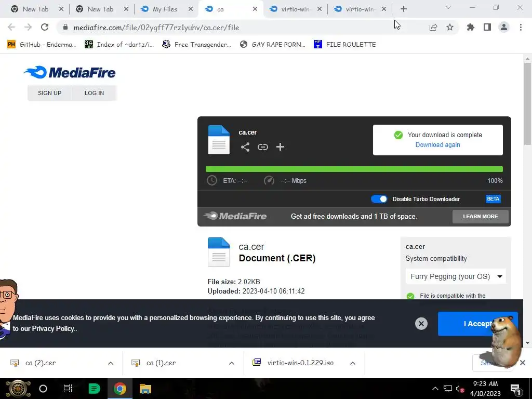The height and width of the screenshot is (399, 532).
Task: Open the Chrome profile avatar
Action: (x=504, y=27)
